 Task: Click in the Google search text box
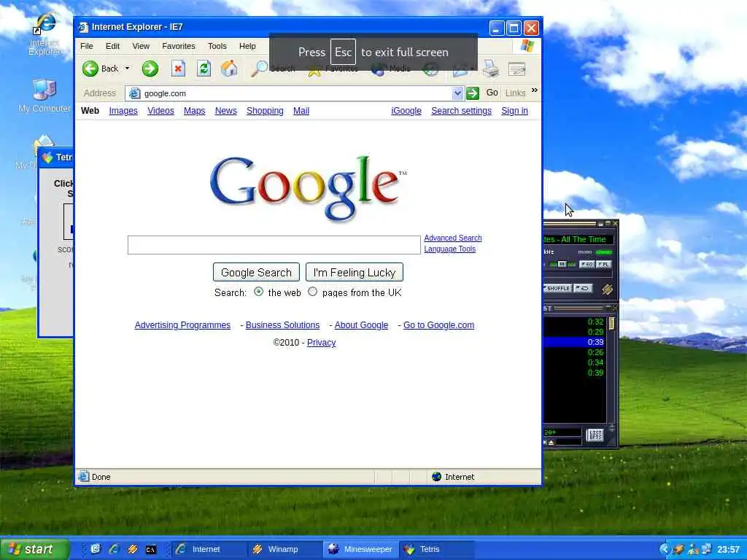pyautogui.click(x=274, y=245)
